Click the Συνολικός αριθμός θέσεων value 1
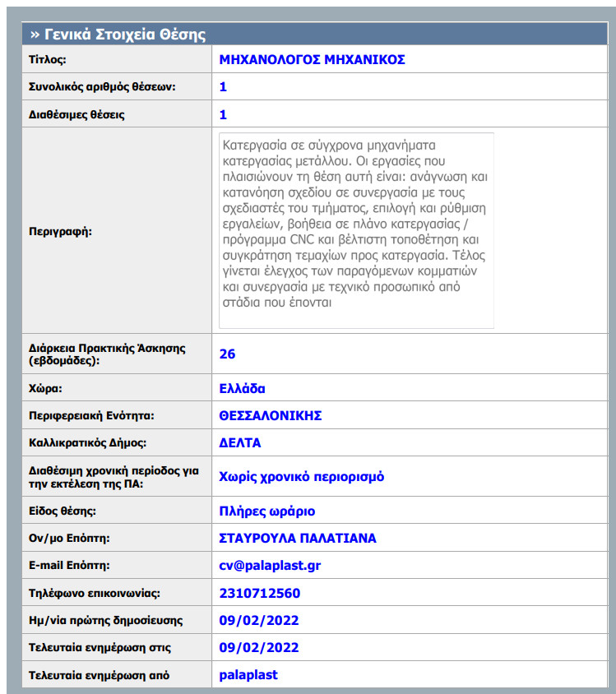616x694 pixels. coord(223,87)
